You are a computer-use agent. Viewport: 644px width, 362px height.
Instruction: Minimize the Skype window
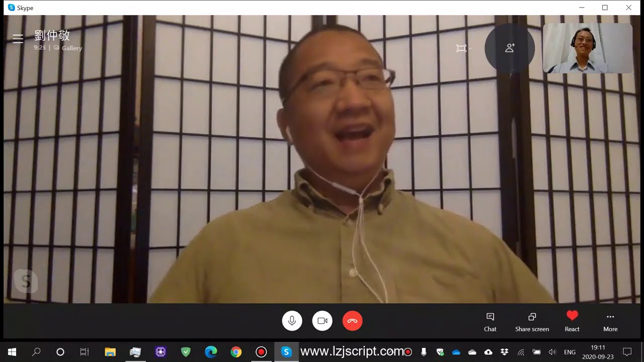582,8
